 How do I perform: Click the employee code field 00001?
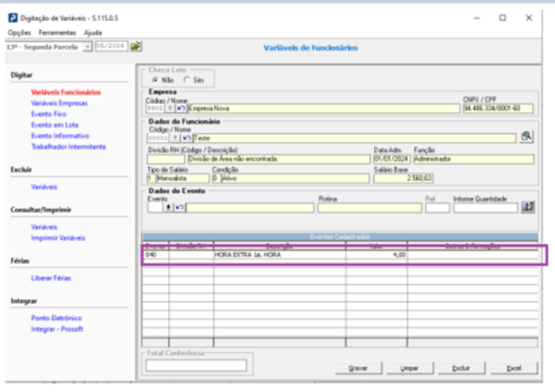pos(158,138)
